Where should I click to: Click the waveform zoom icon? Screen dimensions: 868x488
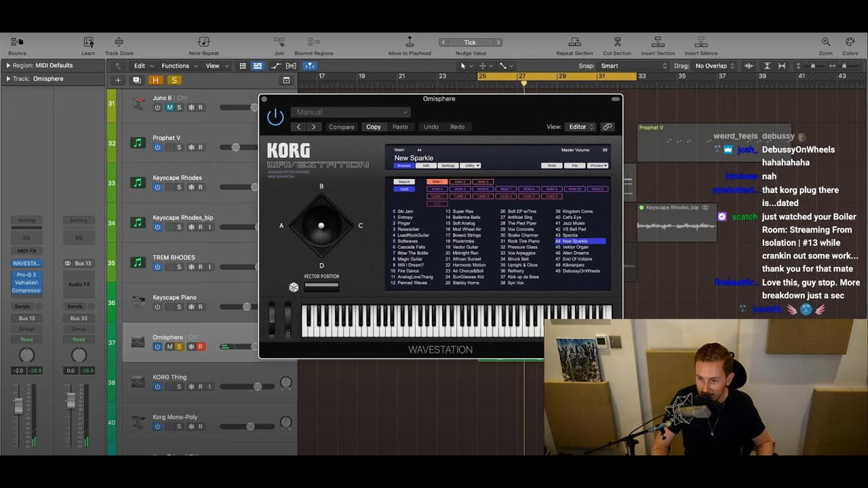(749, 66)
